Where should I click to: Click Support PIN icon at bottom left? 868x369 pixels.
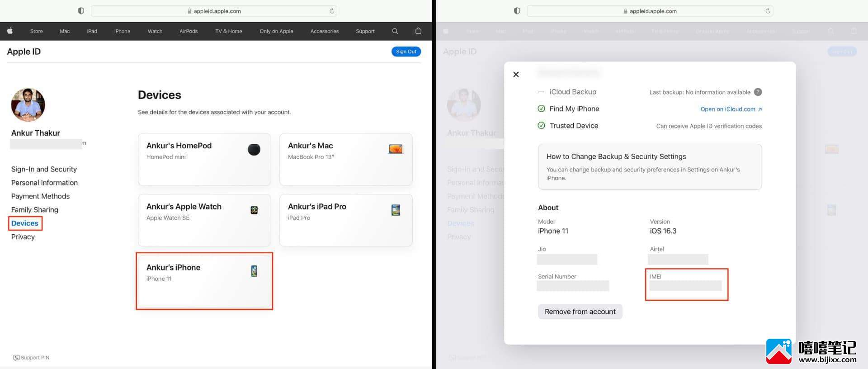(x=16, y=357)
